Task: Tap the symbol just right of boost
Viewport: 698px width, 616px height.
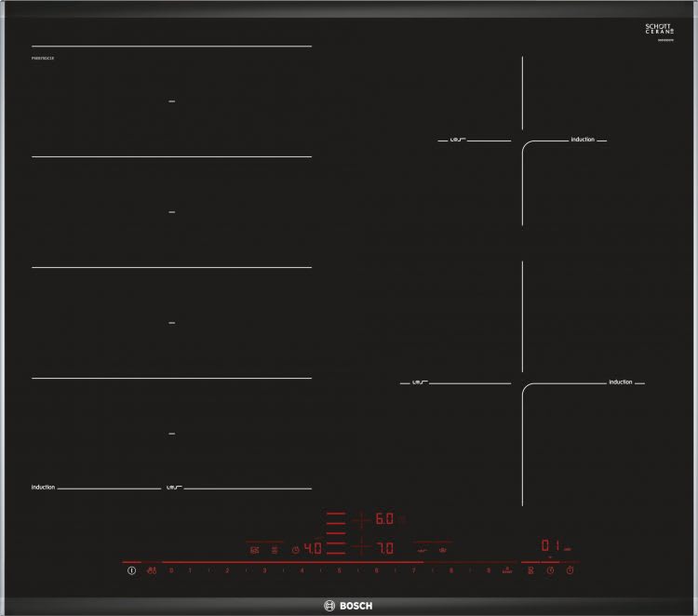Action: click(x=530, y=570)
